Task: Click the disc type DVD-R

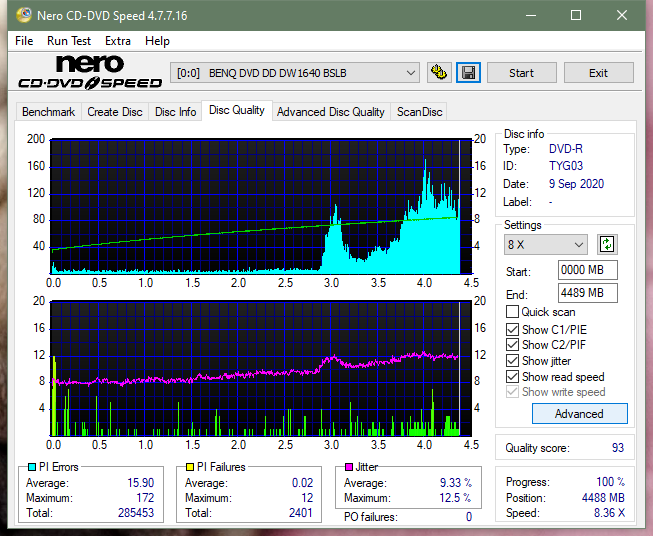Action: 566,149
